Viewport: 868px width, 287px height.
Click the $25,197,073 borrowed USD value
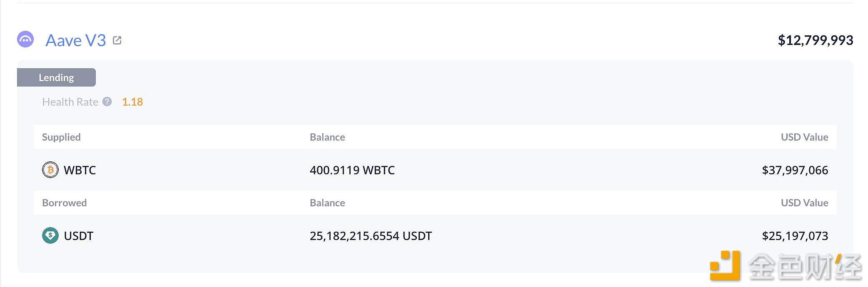[795, 236]
